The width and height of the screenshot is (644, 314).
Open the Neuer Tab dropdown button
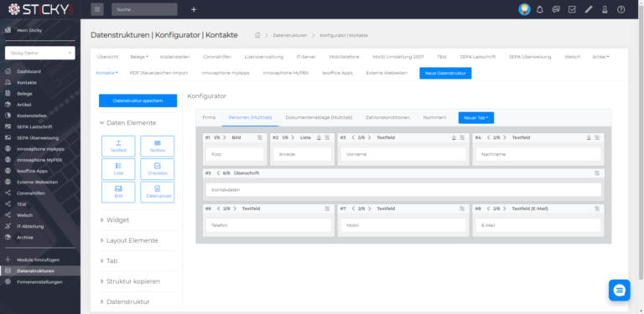[x=476, y=118]
